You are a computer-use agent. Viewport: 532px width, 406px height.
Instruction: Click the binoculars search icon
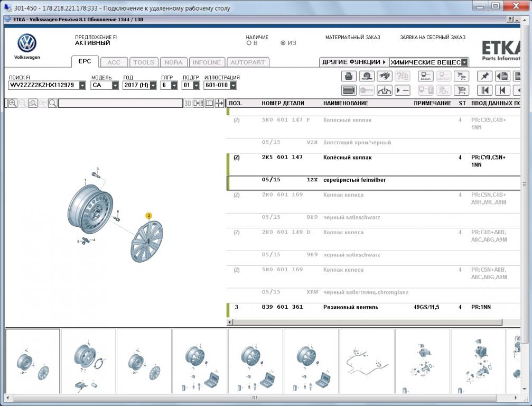coord(385,76)
